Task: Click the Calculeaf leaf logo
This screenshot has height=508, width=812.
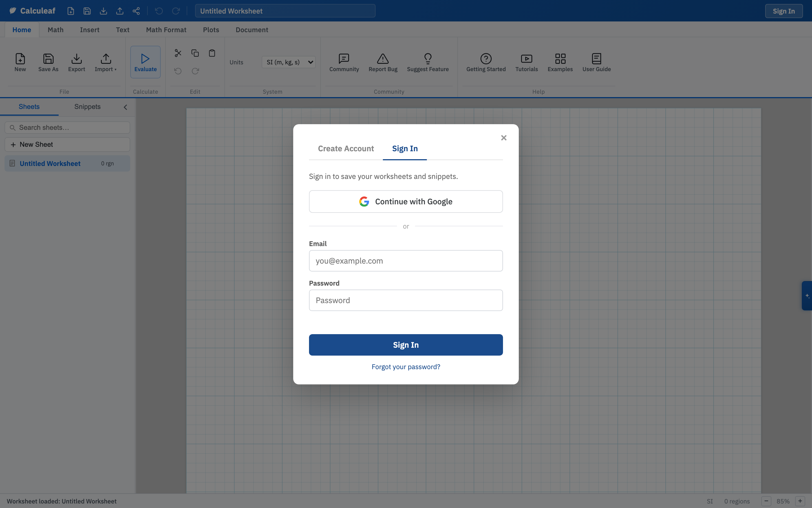Action: [x=13, y=11]
